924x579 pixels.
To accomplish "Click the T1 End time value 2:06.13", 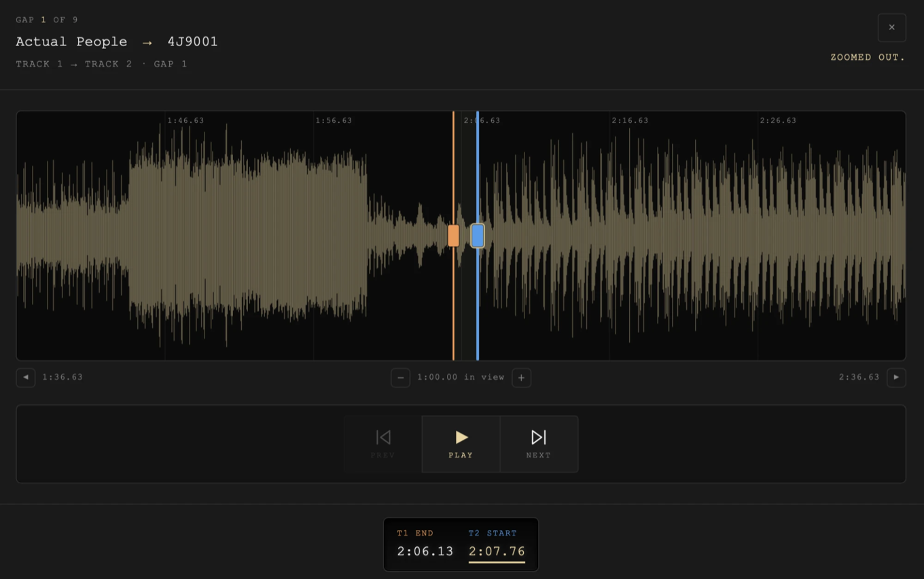I will tap(425, 551).
